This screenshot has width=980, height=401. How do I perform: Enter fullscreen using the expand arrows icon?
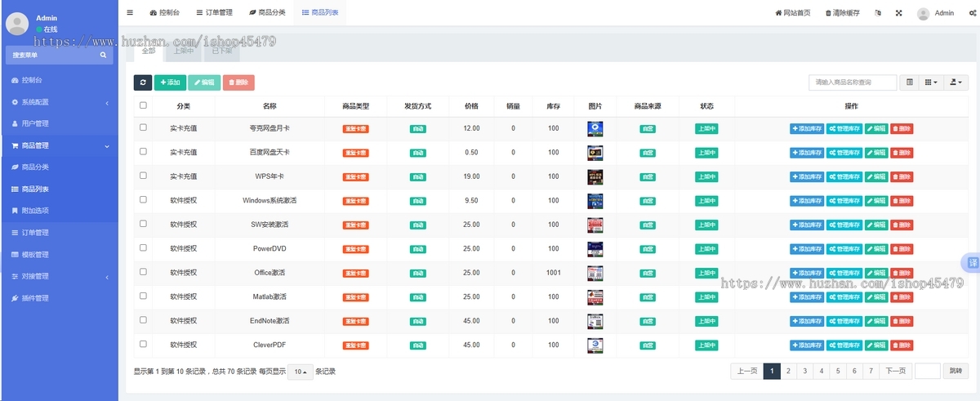click(899, 13)
